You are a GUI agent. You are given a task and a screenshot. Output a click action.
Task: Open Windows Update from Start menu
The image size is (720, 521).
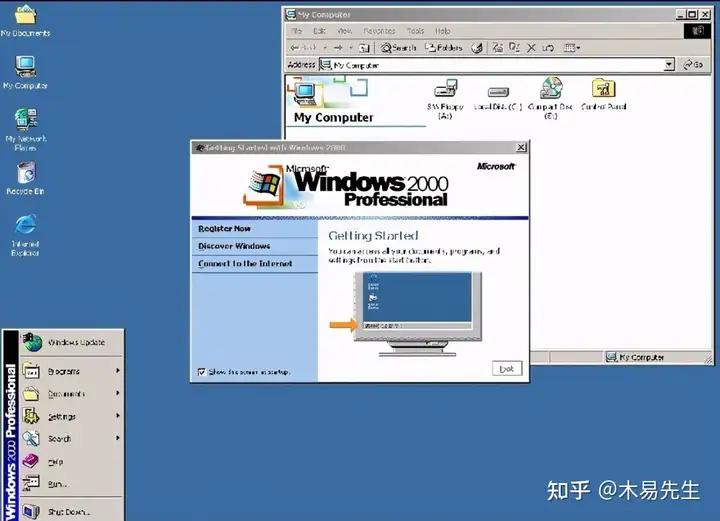[72, 342]
